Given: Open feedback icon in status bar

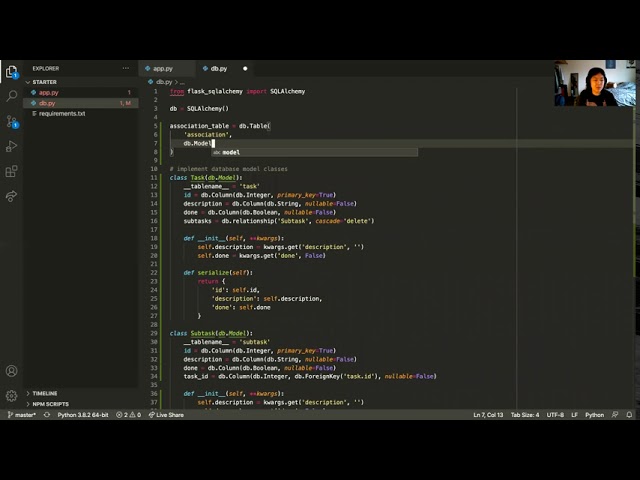Looking at the screenshot, I should [615, 415].
